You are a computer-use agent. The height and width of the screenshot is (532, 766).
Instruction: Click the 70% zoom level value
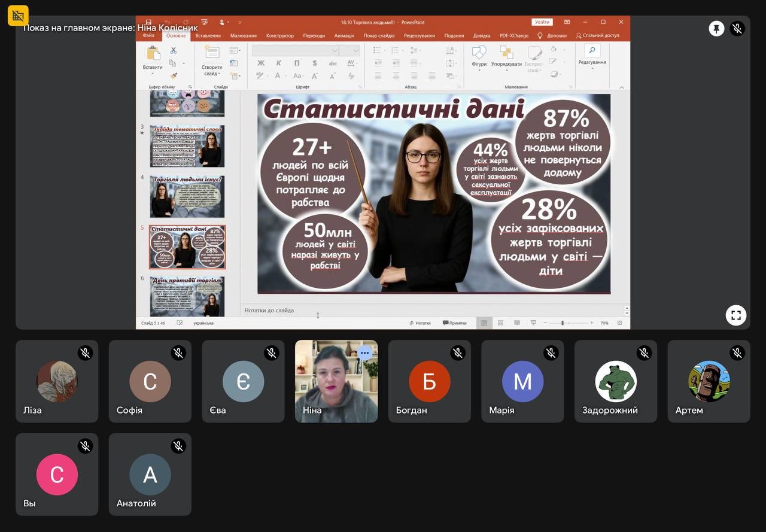[604, 323]
